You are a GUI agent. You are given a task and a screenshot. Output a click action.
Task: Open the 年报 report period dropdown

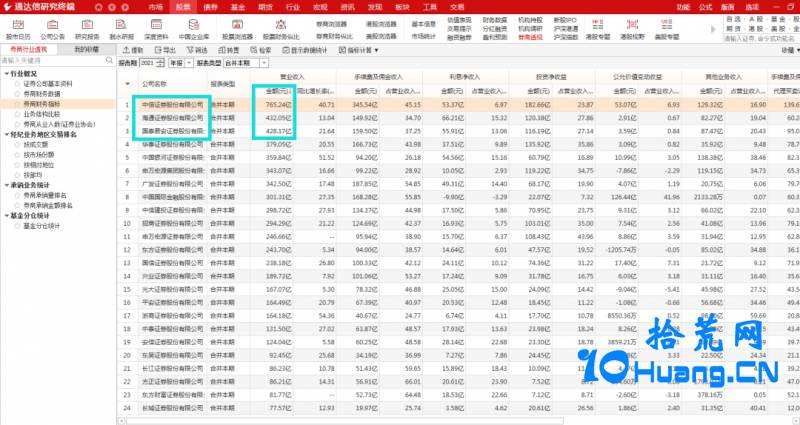pos(189,63)
